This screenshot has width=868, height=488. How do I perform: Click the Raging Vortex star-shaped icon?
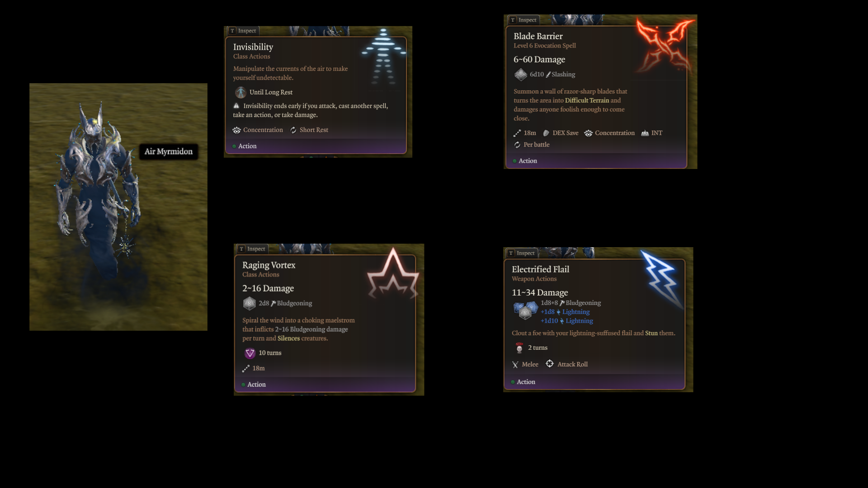coord(393,274)
